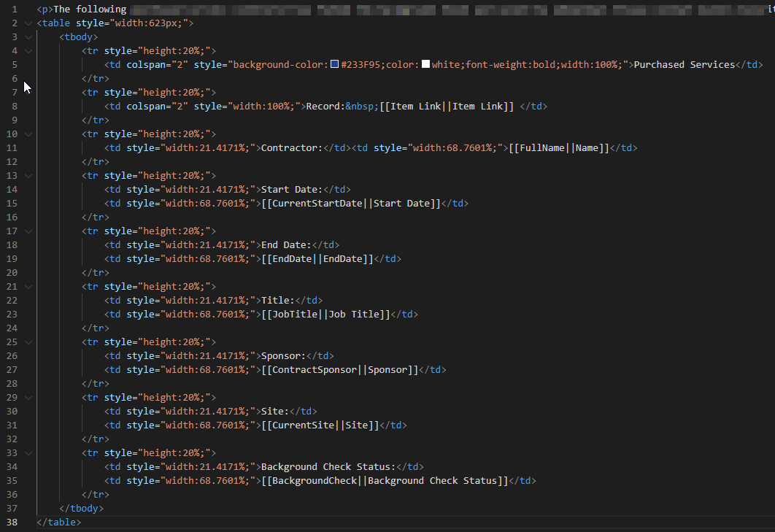Collapse the Contractor row fold on line 10
Screen dimensions: 775x532
(x=28, y=134)
